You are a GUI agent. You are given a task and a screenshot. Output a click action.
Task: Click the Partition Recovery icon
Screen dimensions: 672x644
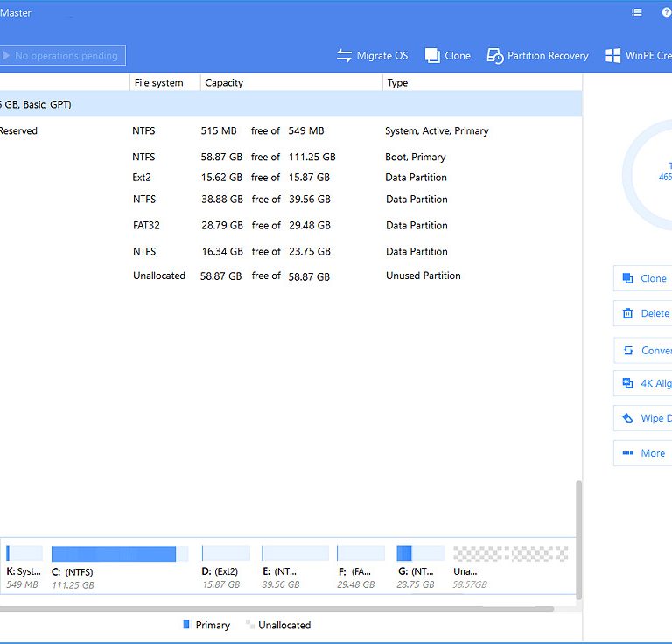pyautogui.click(x=495, y=56)
